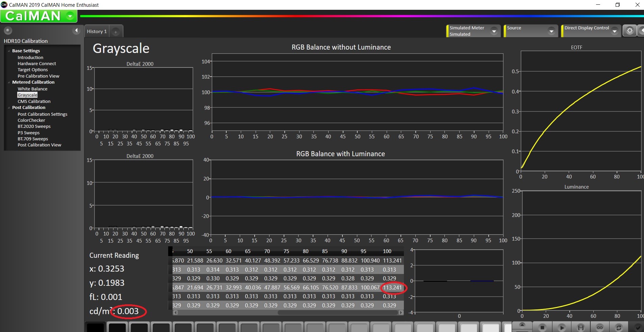Click the round record indicator button

[x=8, y=30]
